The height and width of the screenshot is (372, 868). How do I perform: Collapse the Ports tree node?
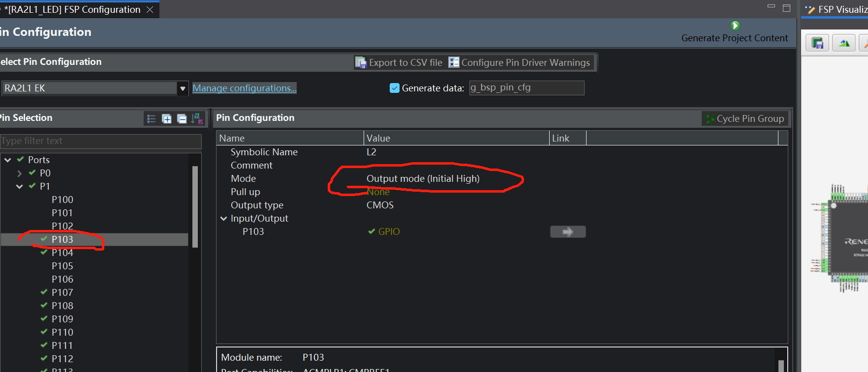point(8,160)
